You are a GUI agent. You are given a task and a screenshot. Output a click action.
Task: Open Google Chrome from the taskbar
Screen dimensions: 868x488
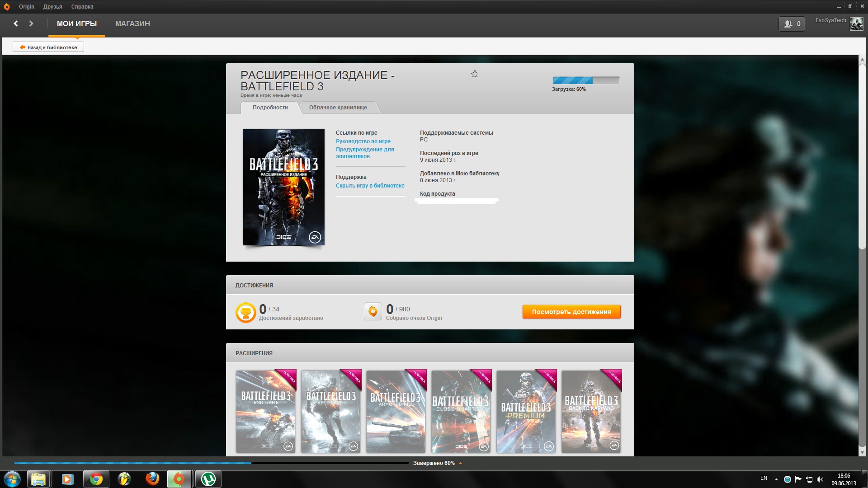click(96, 479)
